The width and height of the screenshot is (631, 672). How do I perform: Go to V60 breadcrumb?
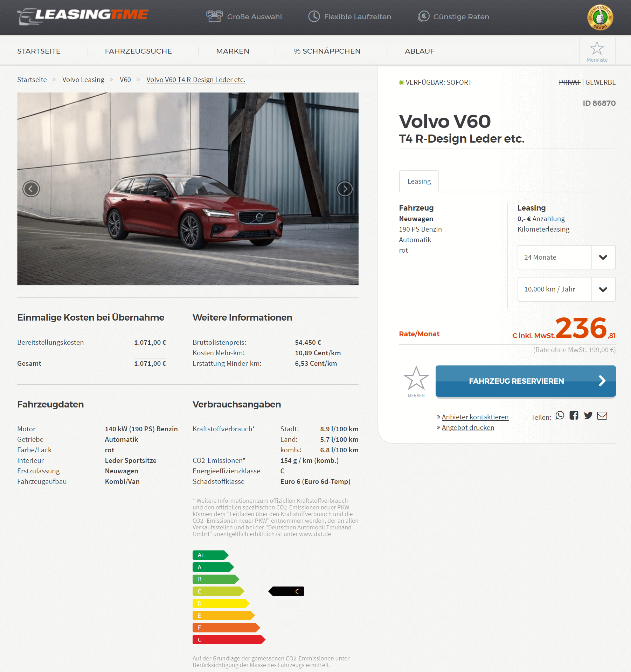125,80
